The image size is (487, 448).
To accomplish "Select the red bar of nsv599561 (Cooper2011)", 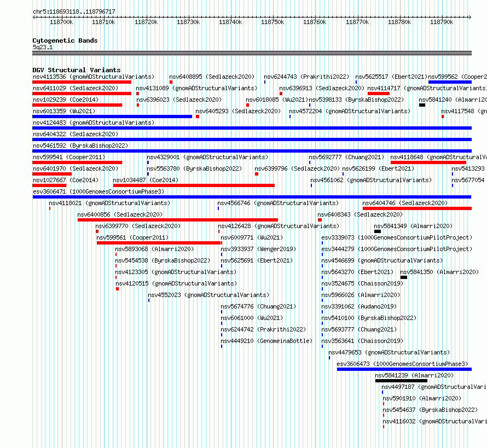I will (x=159, y=243).
